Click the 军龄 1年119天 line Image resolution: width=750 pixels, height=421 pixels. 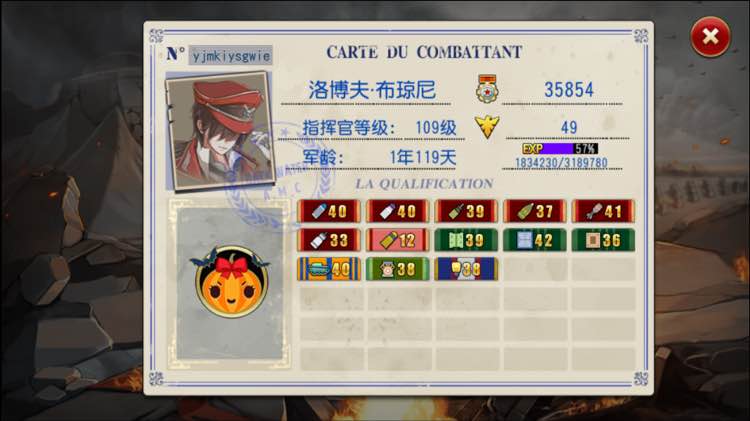coord(379,157)
